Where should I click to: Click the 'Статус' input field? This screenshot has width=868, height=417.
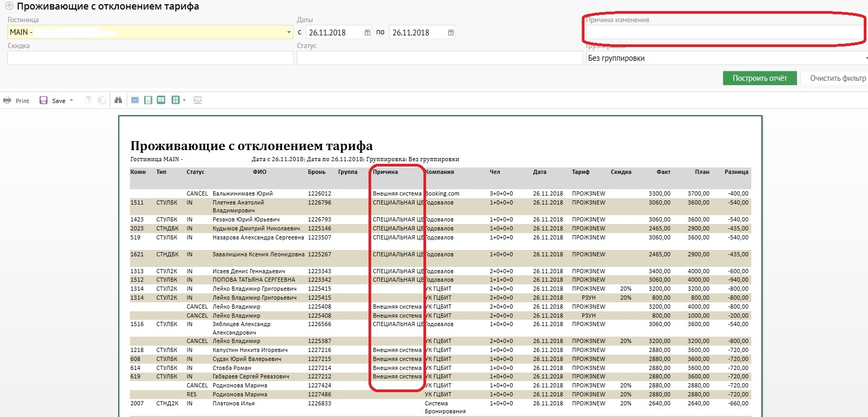pos(439,58)
